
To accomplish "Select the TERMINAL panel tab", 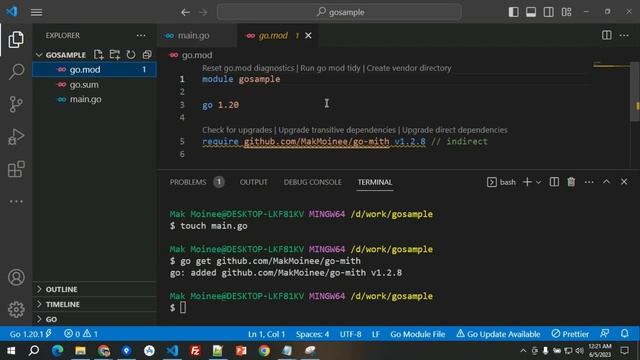I will click(375, 182).
